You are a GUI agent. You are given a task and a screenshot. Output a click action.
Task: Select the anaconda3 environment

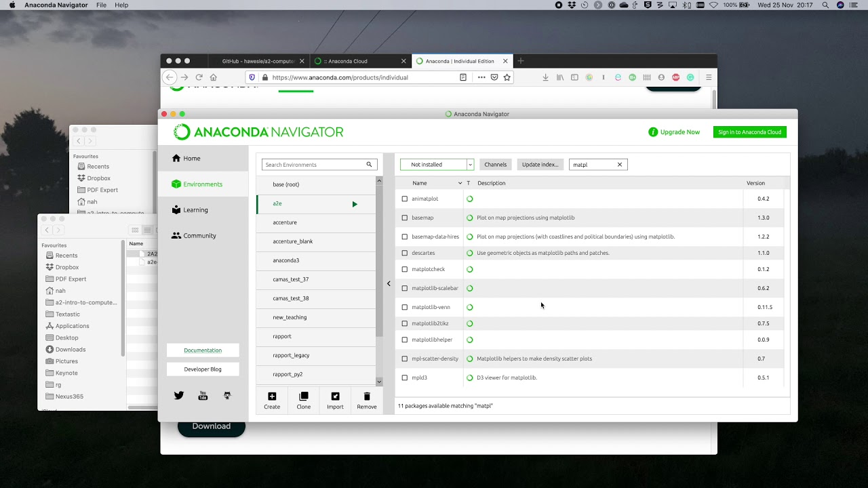[x=316, y=260]
